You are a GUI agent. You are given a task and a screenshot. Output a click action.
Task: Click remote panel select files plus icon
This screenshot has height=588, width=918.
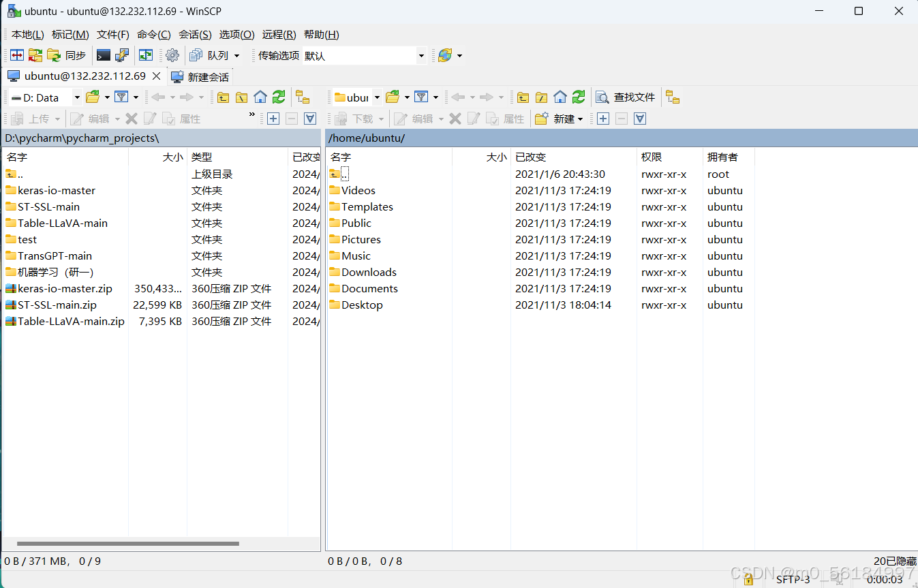603,119
